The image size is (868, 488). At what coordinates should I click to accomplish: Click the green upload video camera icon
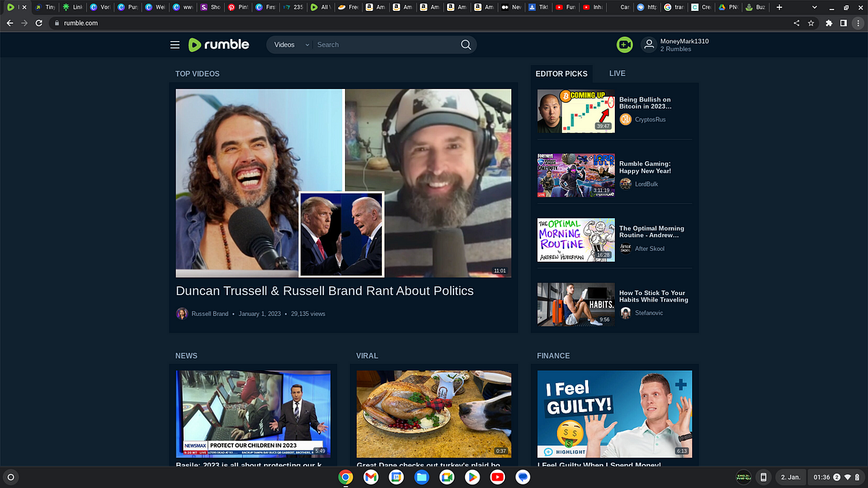point(625,45)
